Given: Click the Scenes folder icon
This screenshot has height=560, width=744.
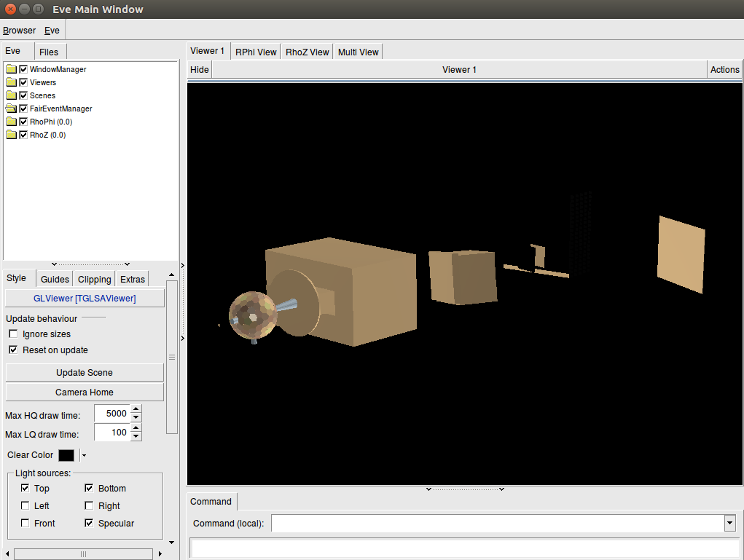Looking at the screenshot, I should [x=11, y=95].
